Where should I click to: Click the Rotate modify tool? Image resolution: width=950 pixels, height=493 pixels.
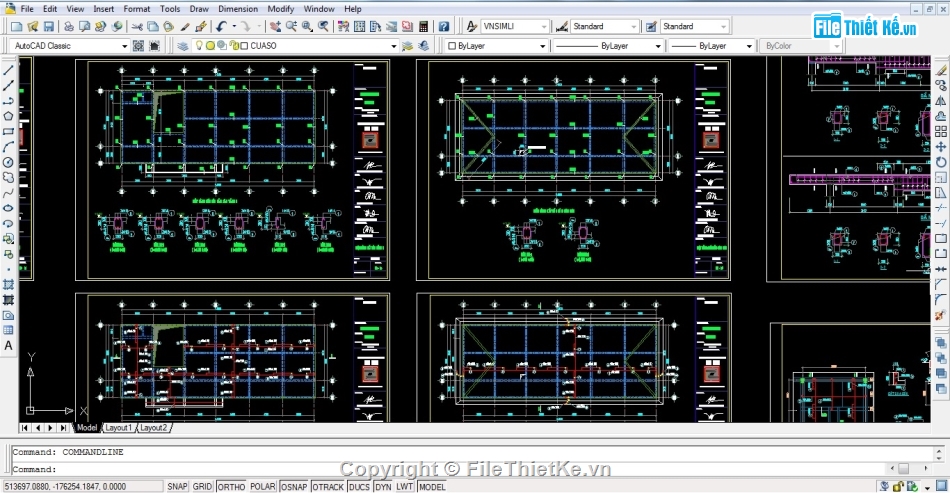coord(941,162)
